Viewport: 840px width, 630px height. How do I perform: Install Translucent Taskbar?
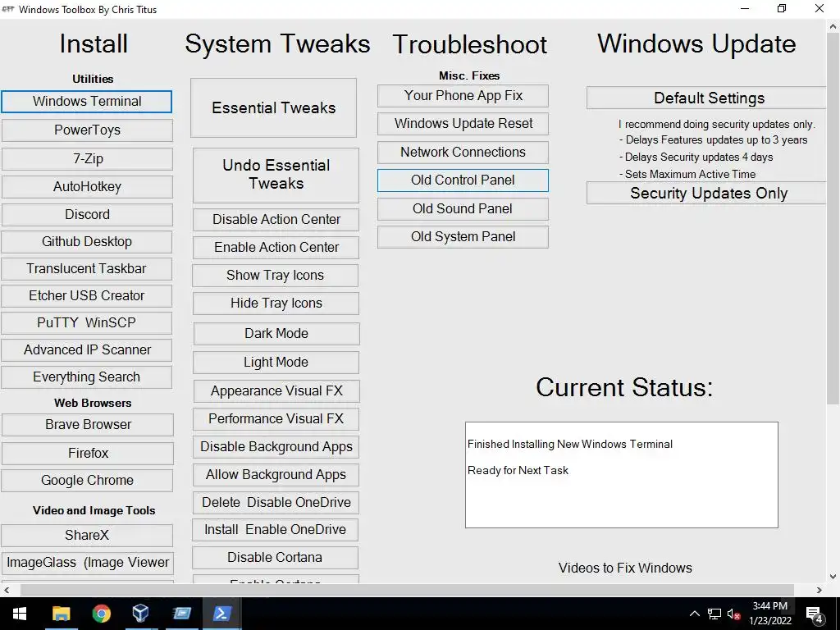pos(87,268)
